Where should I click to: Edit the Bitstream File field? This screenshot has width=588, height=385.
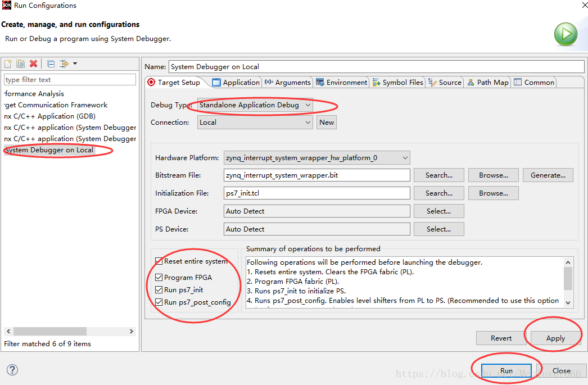pyautogui.click(x=316, y=175)
